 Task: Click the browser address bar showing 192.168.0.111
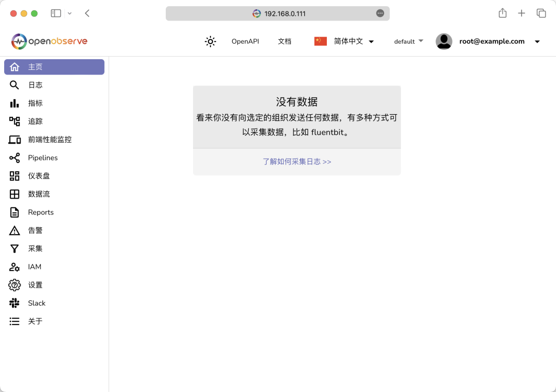(x=278, y=13)
